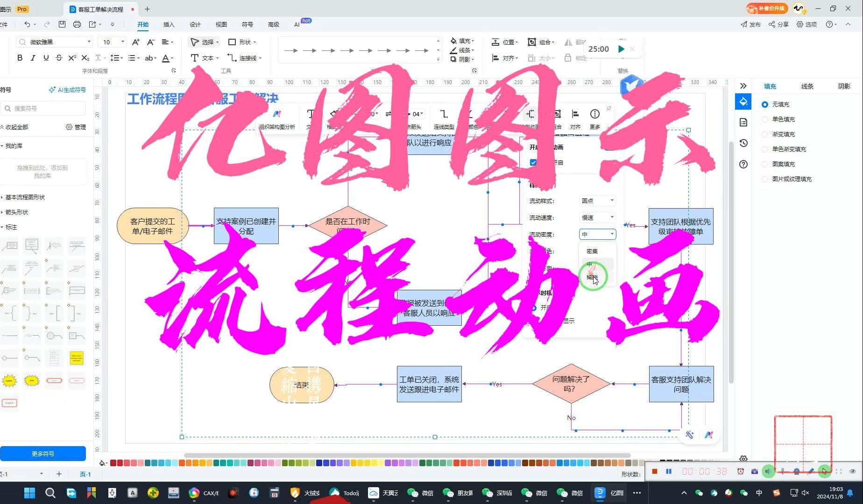Select the Pattern fill radio option

[x=765, y=164]
